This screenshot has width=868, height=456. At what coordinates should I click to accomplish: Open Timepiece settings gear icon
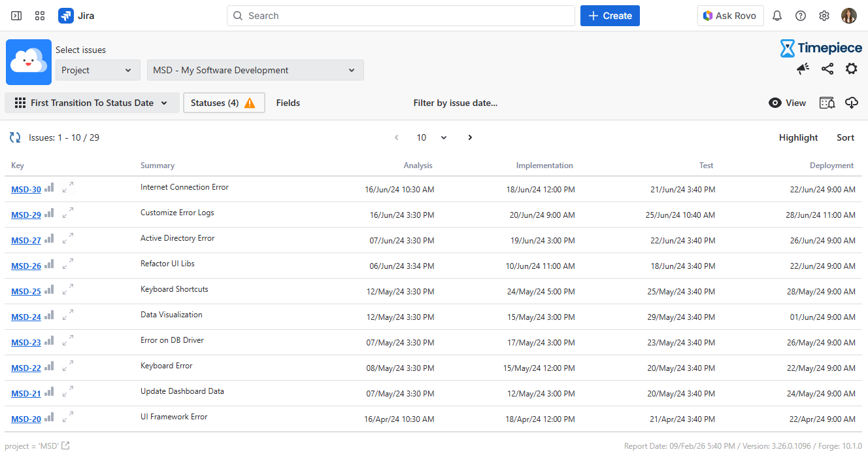851,69
